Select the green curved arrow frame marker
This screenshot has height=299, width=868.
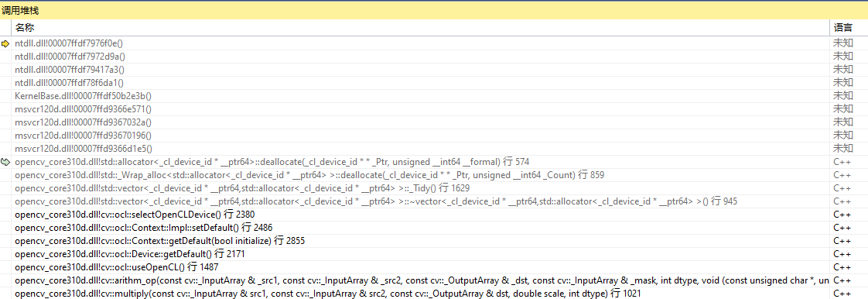(5, 162)
